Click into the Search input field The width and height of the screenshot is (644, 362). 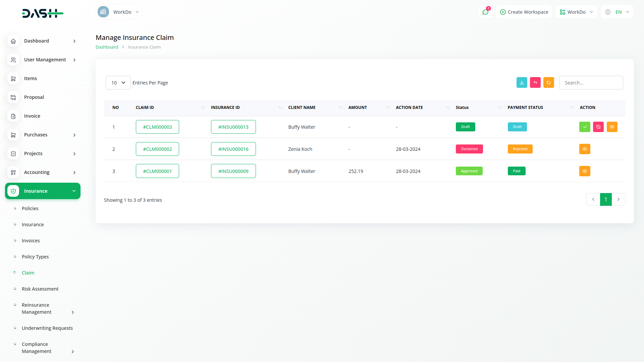point(591,83)
